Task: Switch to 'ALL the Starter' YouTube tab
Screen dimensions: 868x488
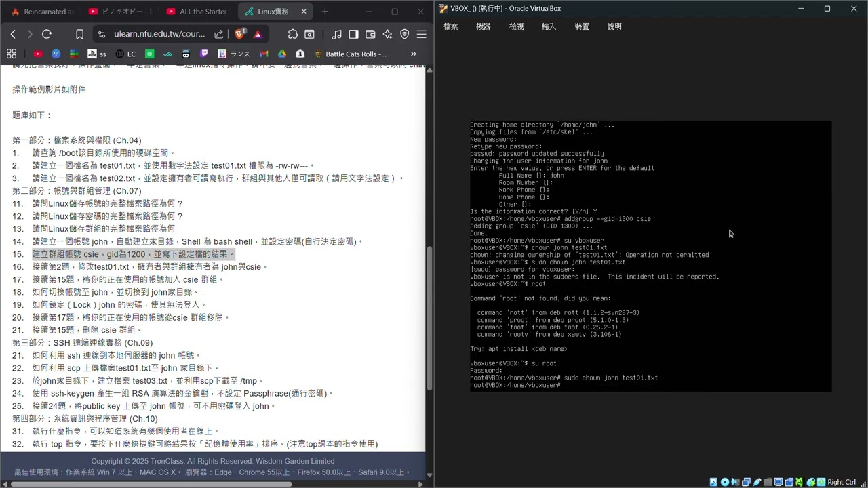Action: [x=197, y=12]
